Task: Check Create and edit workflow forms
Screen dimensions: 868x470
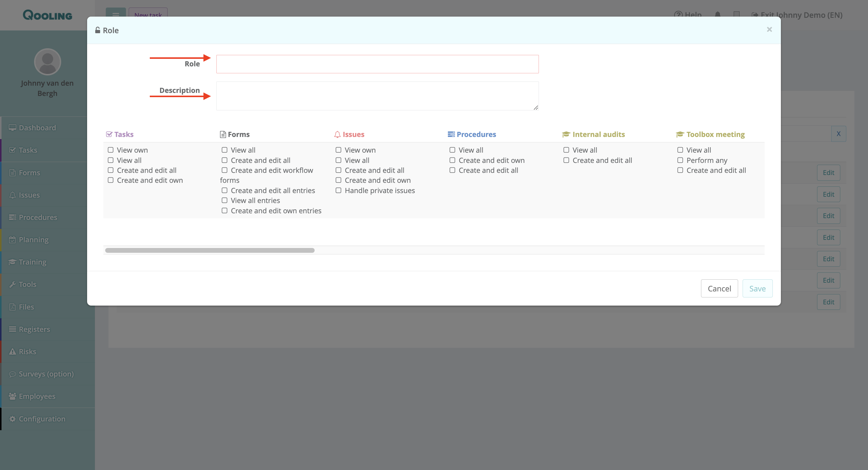Action: tap(225, 170)
